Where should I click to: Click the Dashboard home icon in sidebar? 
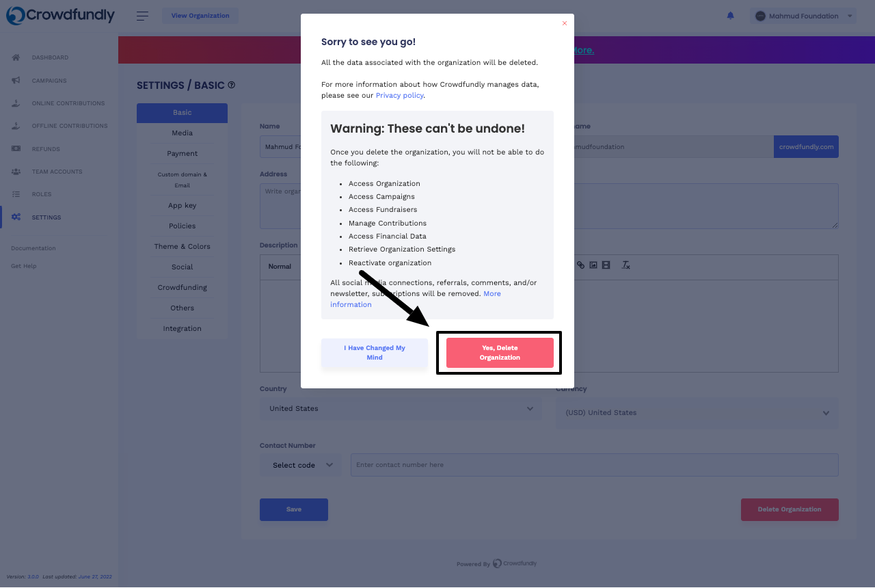(x=16, y=57)
